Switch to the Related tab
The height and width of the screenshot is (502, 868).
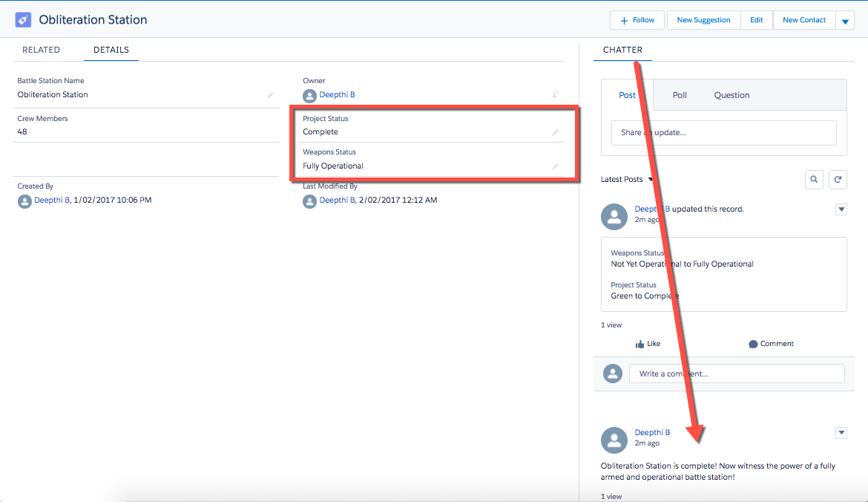coord(41,50)
